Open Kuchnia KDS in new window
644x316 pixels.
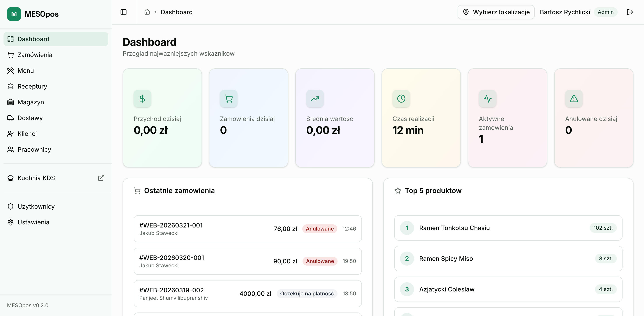tap(101, 178)
